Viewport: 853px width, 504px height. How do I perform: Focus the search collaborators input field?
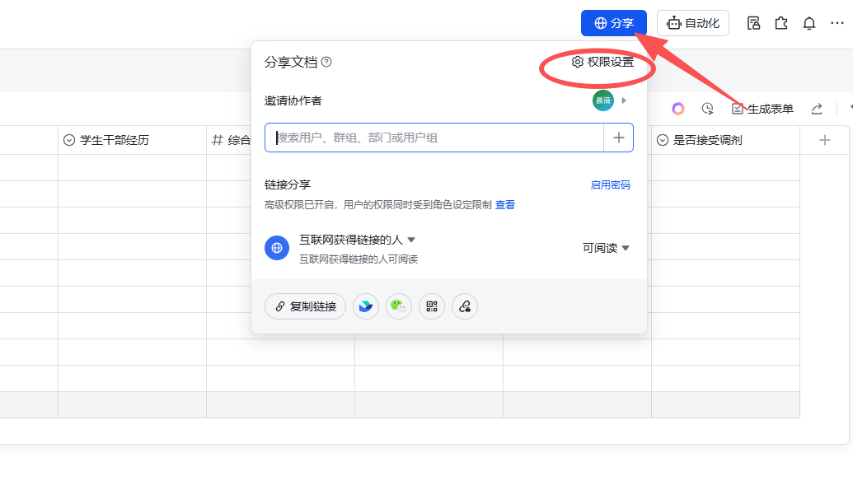(x=434, y=138)
